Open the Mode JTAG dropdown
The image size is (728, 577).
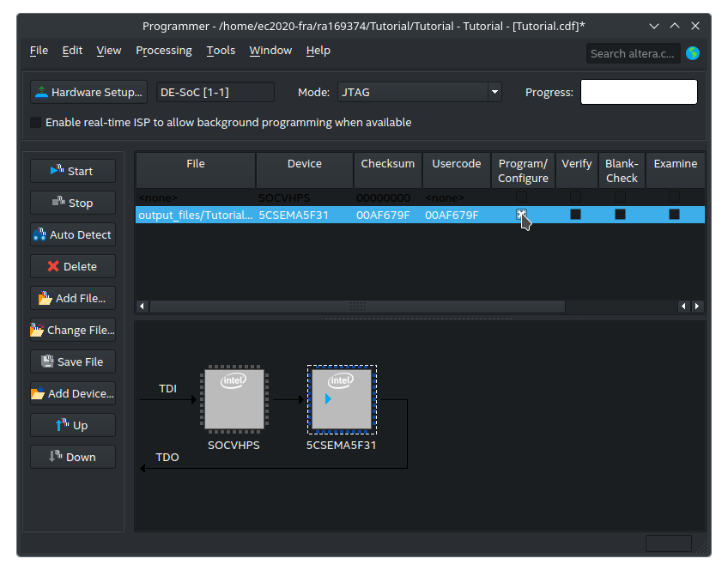pyautogui.click(x=420, y=92)
